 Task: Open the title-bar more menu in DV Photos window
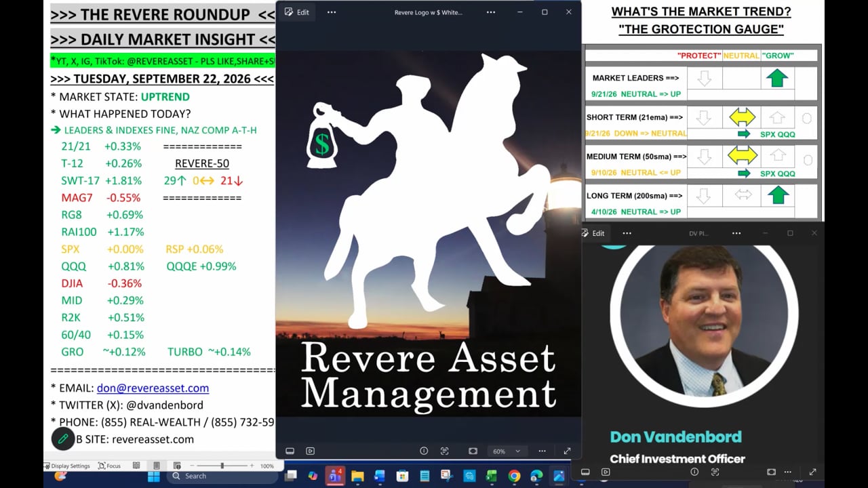pos(736,233)
